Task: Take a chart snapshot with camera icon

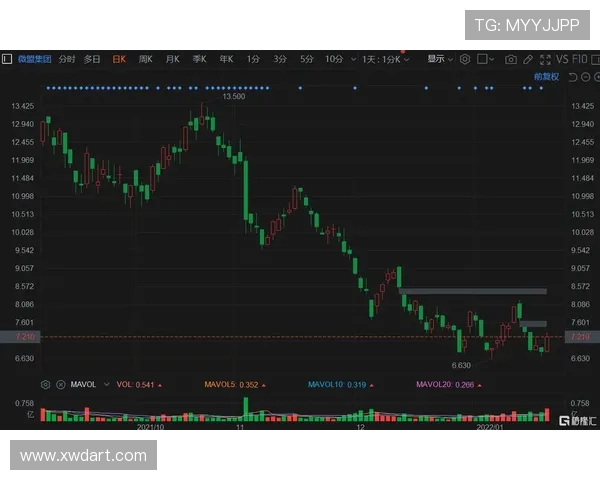Action: coord(510,60)
